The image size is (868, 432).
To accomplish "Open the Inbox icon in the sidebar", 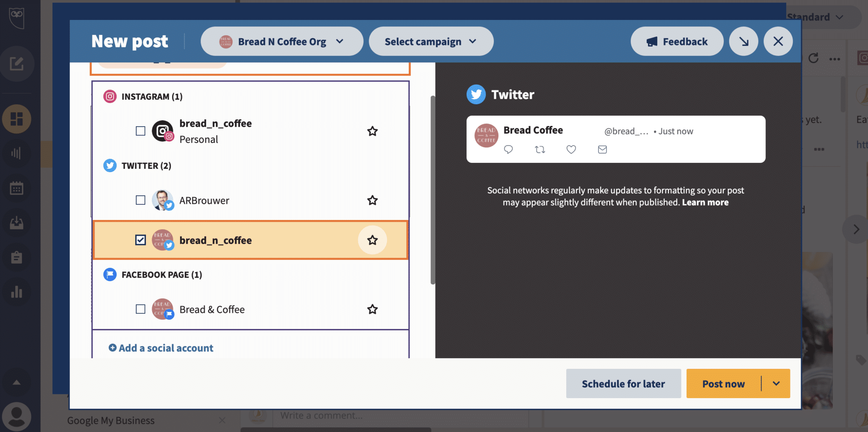I will coord(17,223).
